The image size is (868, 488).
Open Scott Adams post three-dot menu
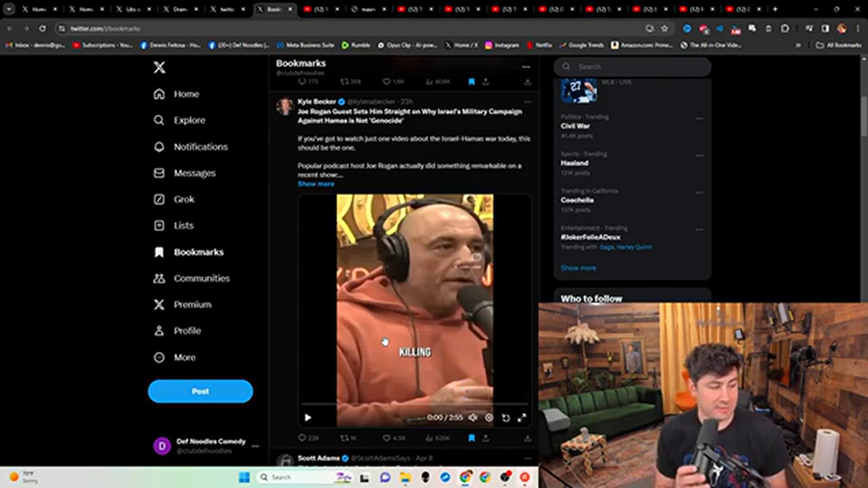(x=527, y=458)
